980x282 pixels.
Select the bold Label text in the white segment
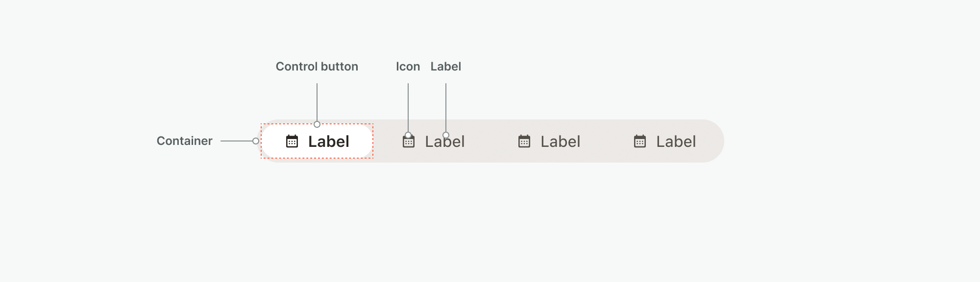pyautogui.click(x=329, y=141)
